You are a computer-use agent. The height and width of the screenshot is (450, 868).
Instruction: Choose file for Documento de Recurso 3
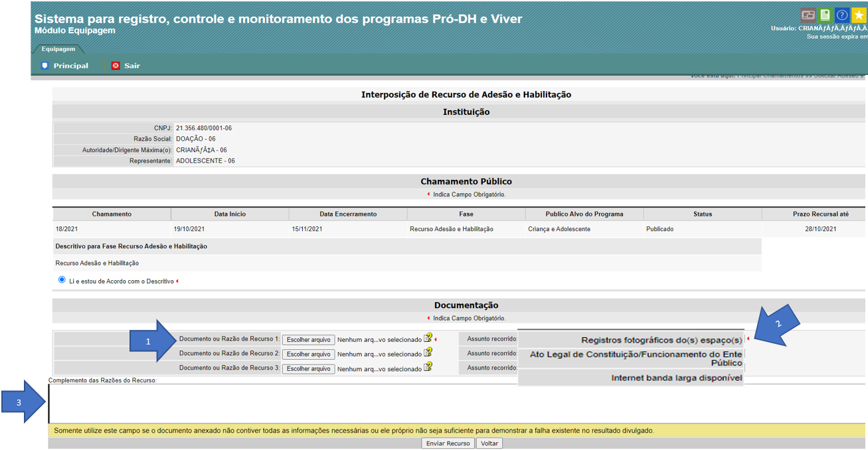pos(308,369)
